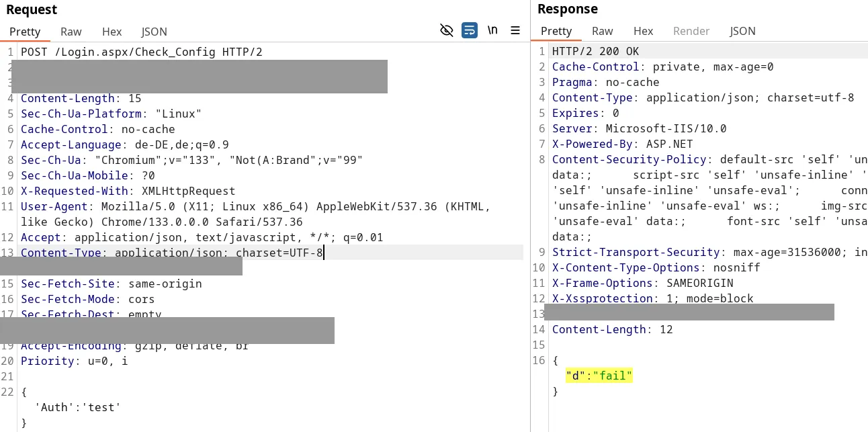Open the Request hamburger options menu
The image size is (868, 432).
(515, 30)
